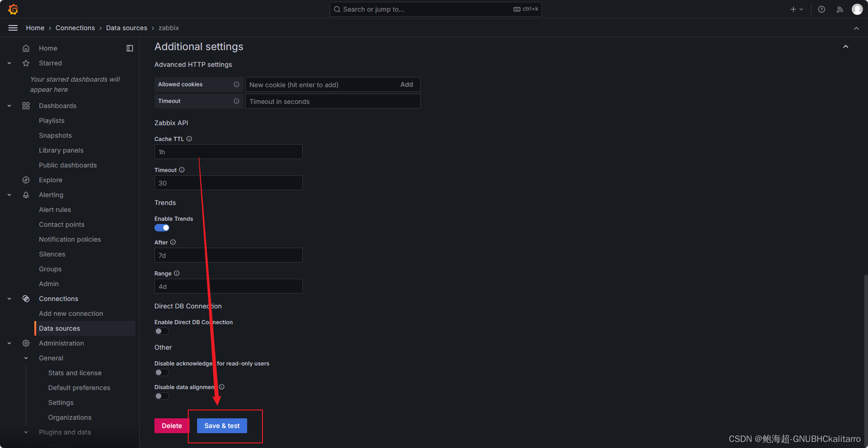868x448 pixels.
Task: Click the Grafana logo icon
Action: click(13, 9)
